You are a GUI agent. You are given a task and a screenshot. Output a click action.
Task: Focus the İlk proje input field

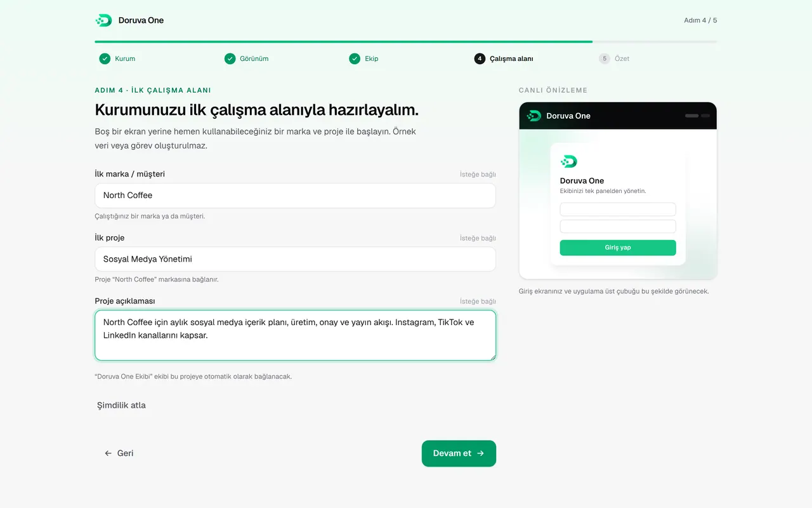(296, 259)
